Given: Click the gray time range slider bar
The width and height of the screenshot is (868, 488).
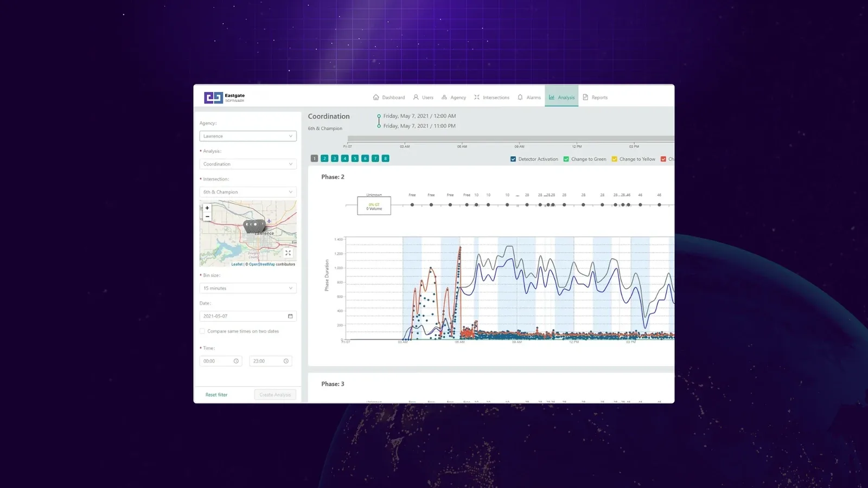Looking at the screenshot, I should point(510,139).
